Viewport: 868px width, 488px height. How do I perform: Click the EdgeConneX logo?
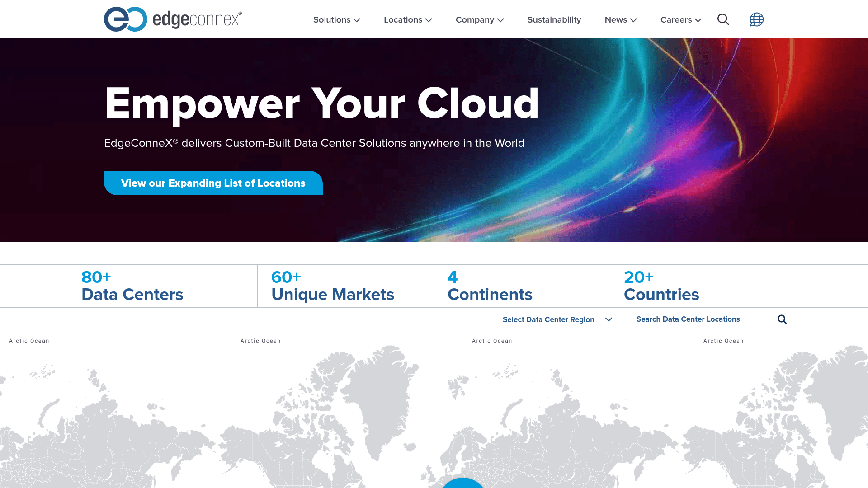click(x=173, y=19)
